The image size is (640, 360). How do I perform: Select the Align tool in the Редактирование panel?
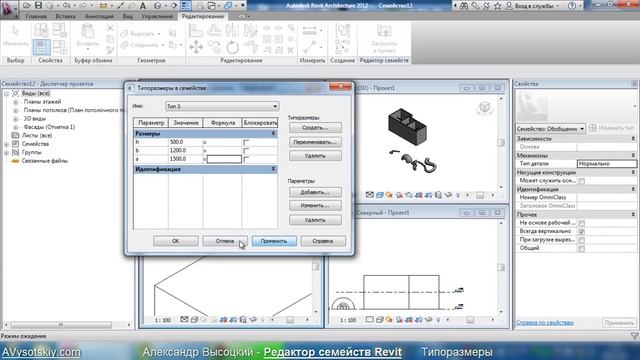[196, 30]
